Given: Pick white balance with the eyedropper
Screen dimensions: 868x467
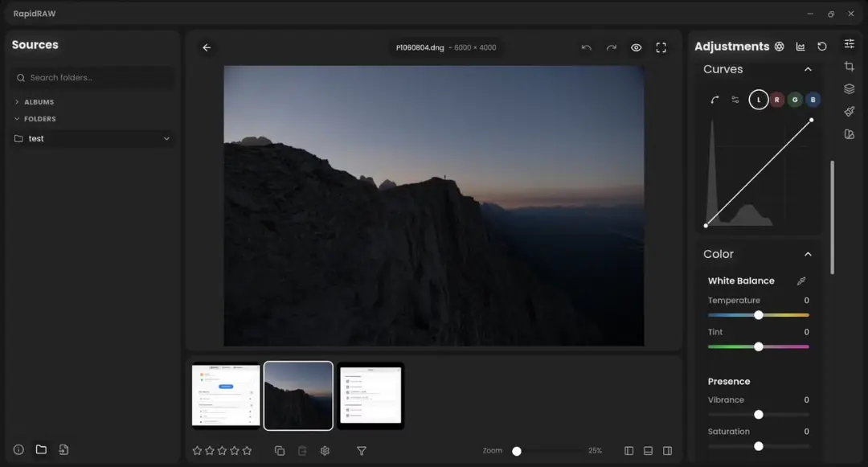Looking at the screenshot, I should point(801,281).
